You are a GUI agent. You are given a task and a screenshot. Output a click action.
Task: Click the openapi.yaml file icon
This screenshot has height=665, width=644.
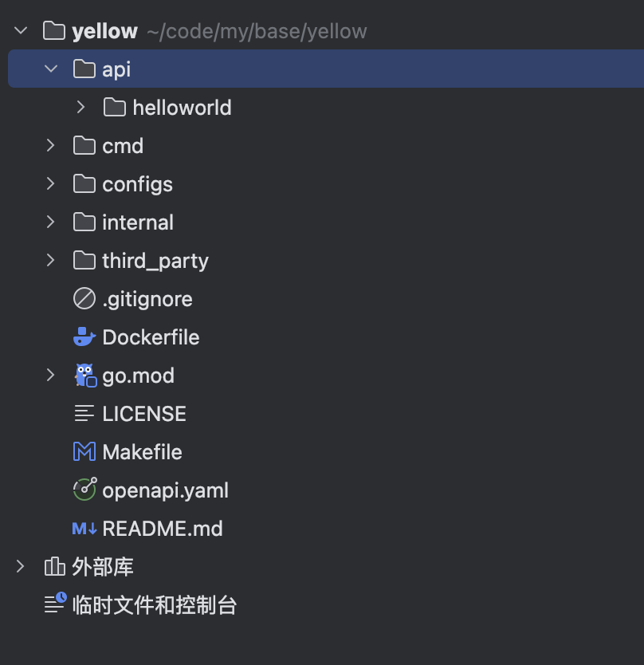click(84, 490)
